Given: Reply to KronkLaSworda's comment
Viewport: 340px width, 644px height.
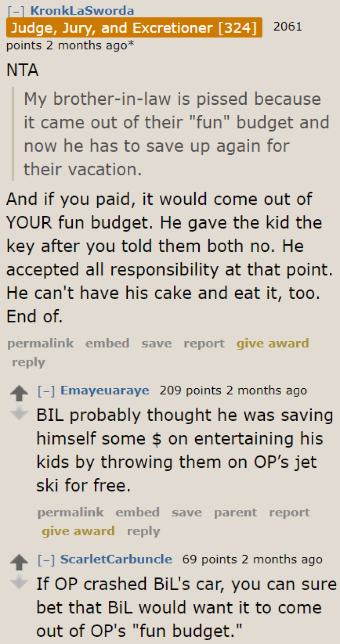Looking at the screenshot, I should coord(28,362).
